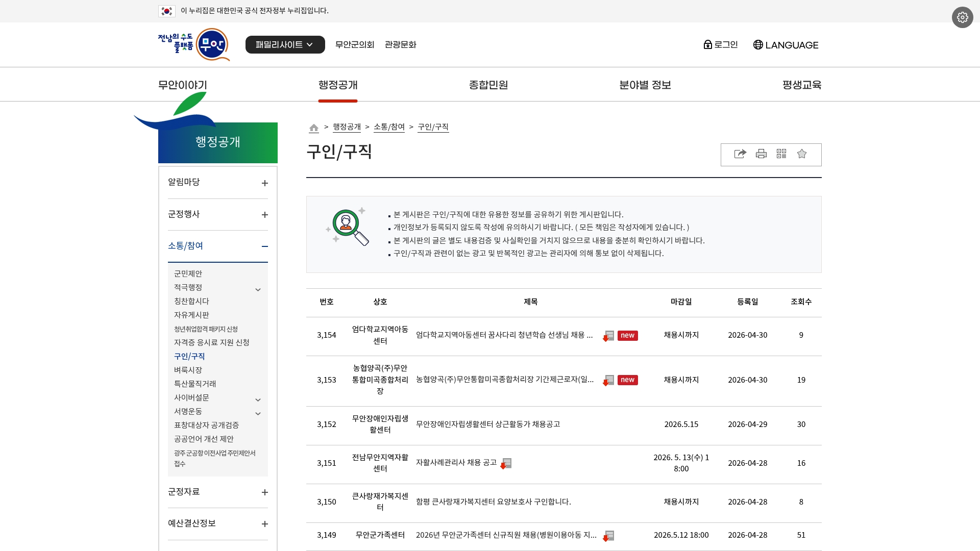
Task: Click the favorite star icon
Action: click(x=802, y=154)
